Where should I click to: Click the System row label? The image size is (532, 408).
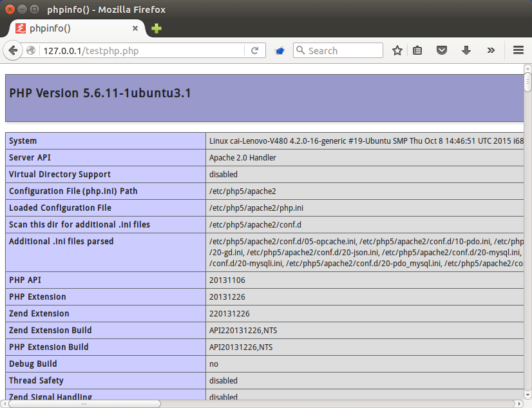click(23, 141)
